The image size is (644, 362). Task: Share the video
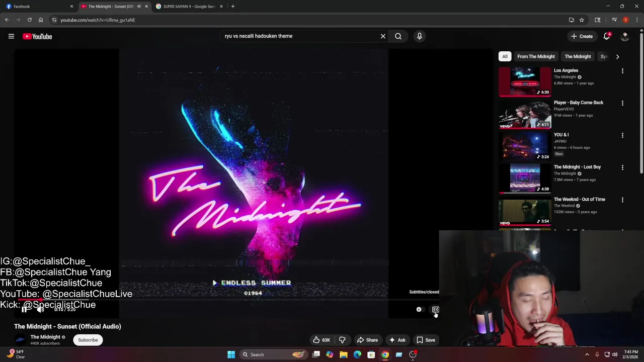[x=367, y=340]
